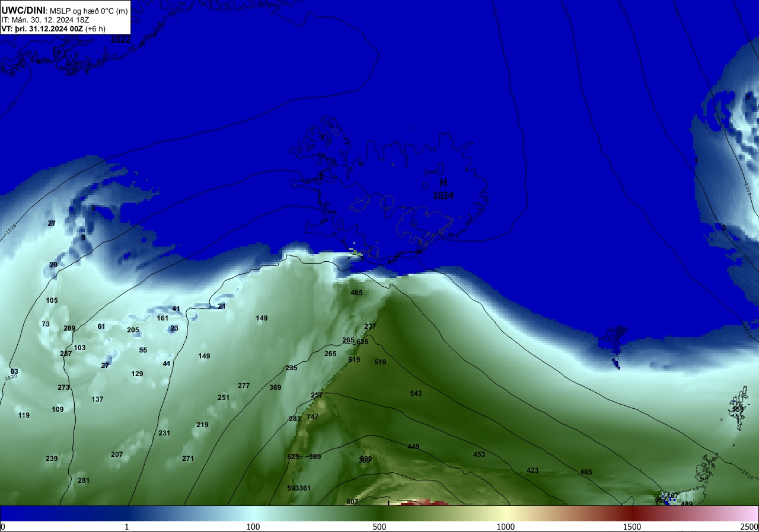Click the 239 height value

52,459
